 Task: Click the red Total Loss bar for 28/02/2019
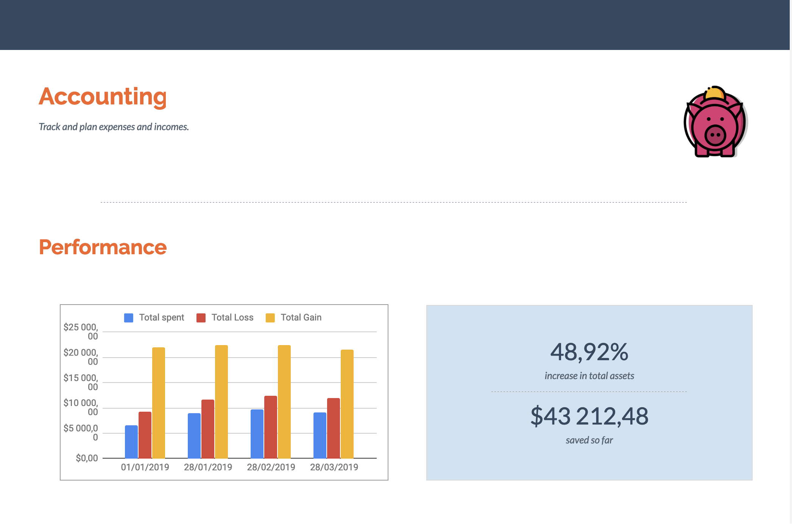[x=271, y=427]
